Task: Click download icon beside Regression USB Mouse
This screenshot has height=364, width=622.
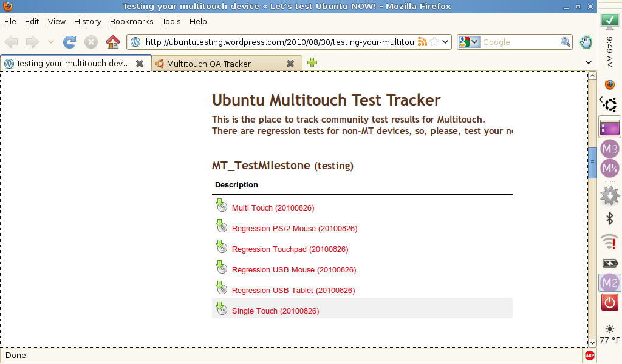Action: click(221, 268)
